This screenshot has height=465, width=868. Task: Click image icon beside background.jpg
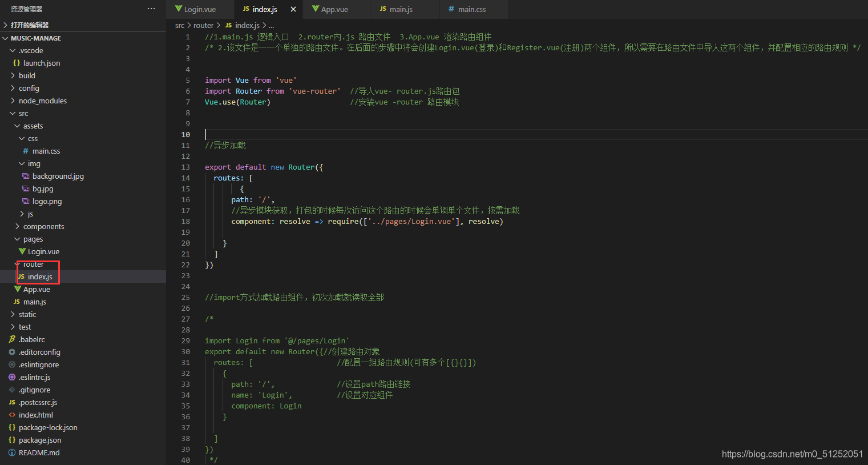point(26,176)
